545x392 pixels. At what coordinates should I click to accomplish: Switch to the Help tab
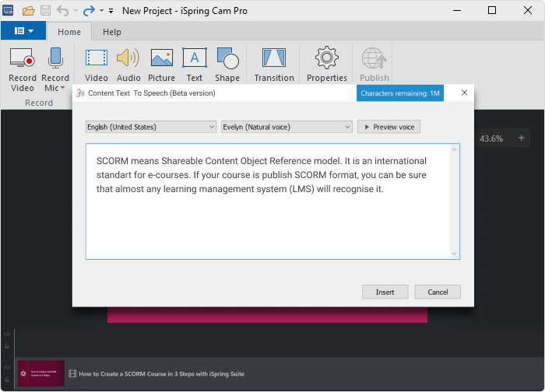(112, 32)
